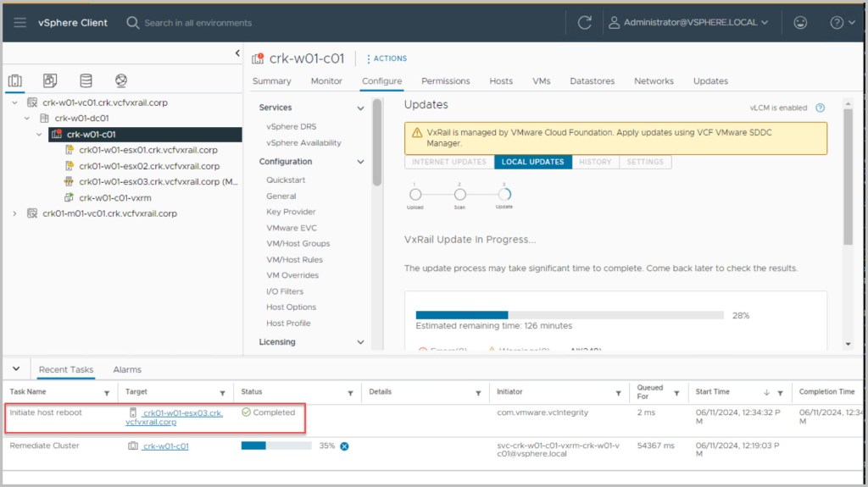Open the vLCM help question icon

point(820,108)
